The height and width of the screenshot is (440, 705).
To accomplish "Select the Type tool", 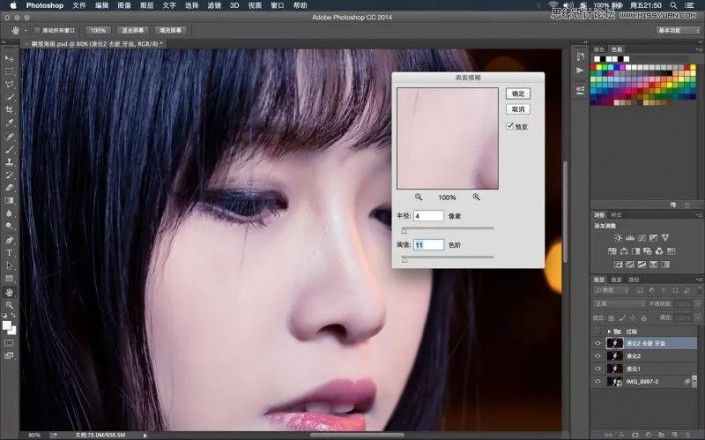I will click(9, 253).
